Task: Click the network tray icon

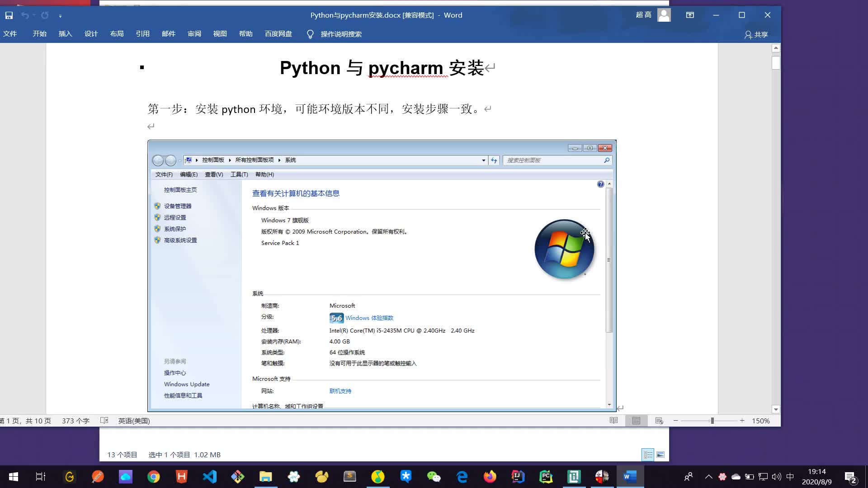Action: click(x=763, y=477)
